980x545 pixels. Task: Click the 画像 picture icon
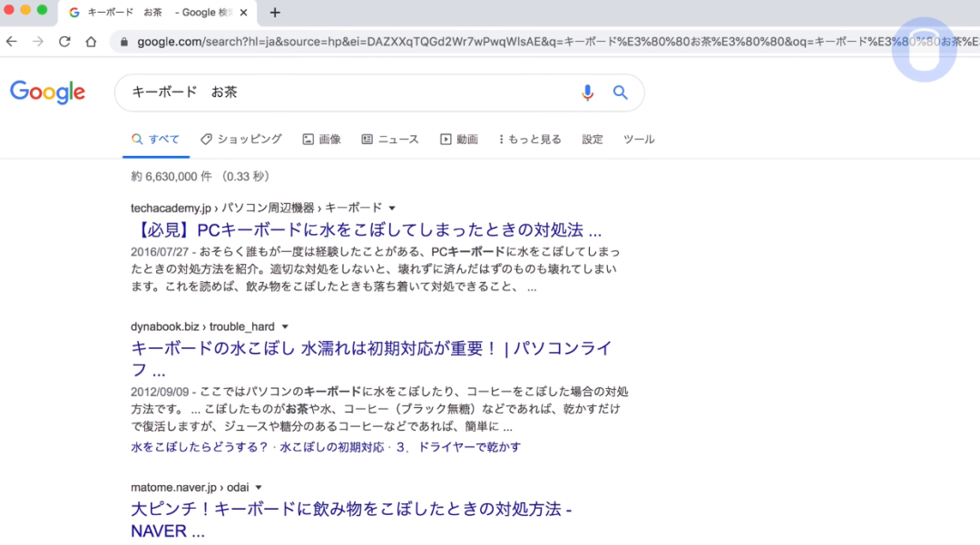[x=309, y=140]
